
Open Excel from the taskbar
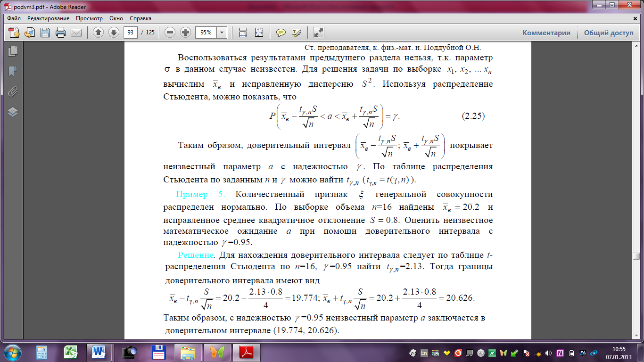[71, 352]
